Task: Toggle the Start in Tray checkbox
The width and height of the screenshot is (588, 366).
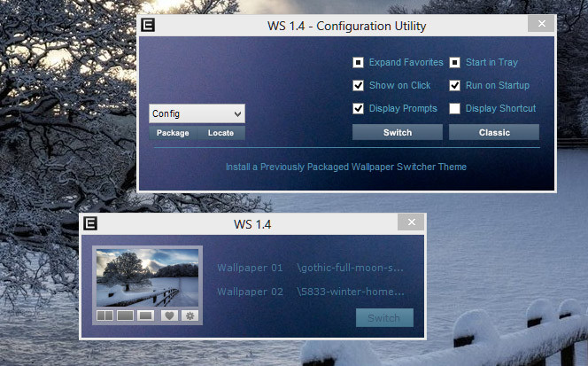Action: (x=455, y=62)
